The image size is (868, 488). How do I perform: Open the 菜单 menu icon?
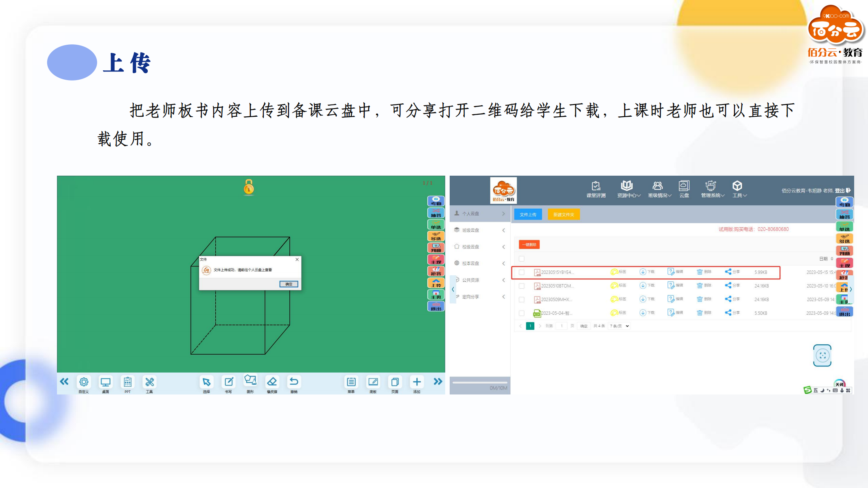tap(351, 384)
